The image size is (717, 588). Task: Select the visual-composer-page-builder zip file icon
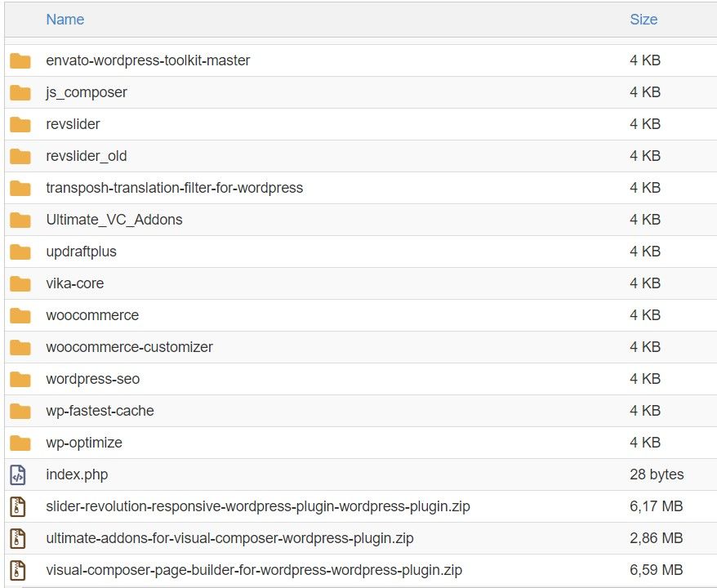tap(18, 570)
